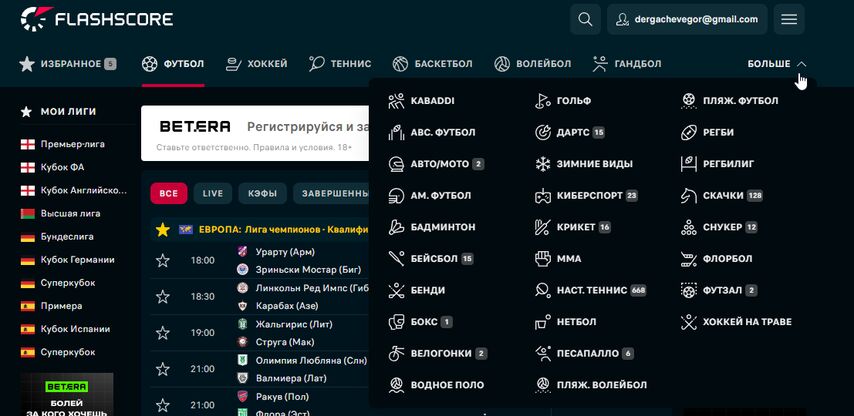
Task: Click the Flashscore logo
Action: click(97, 20)
